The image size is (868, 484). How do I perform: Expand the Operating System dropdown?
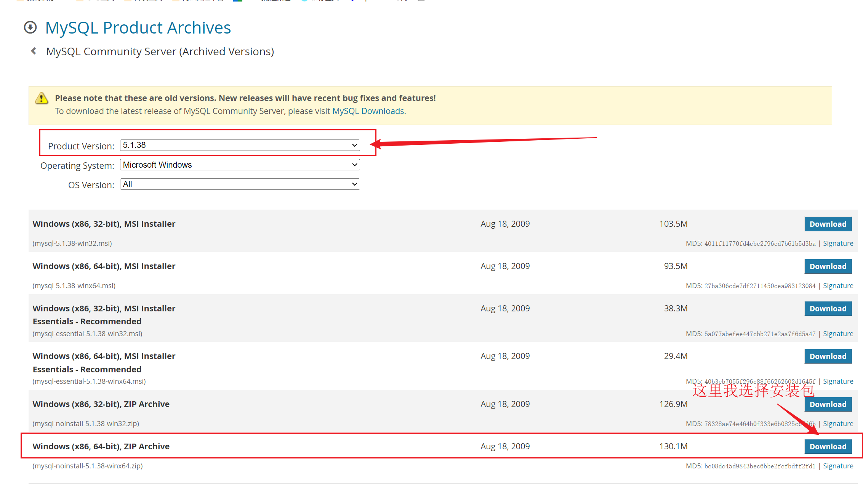point(240,165)
